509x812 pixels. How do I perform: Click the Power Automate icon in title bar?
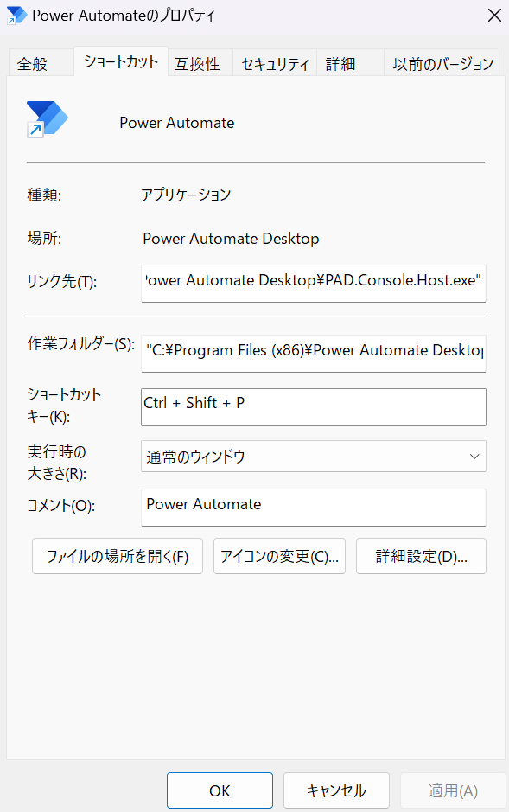pos(16,15)
